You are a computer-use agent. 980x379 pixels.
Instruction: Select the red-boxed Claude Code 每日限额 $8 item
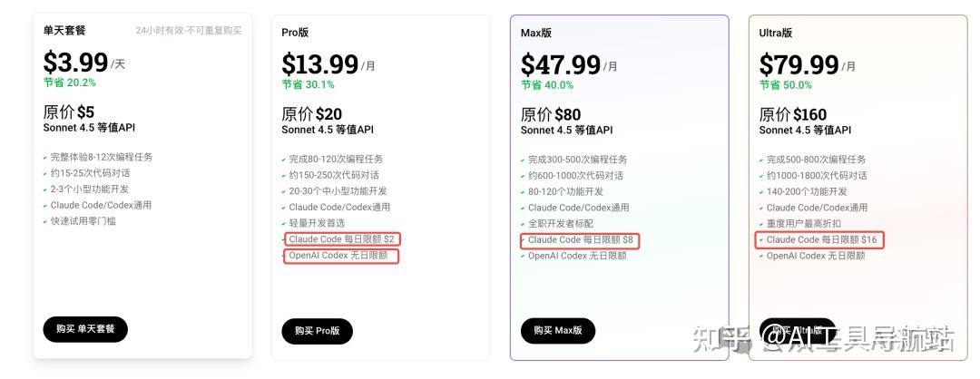click(x=581, y=239)
